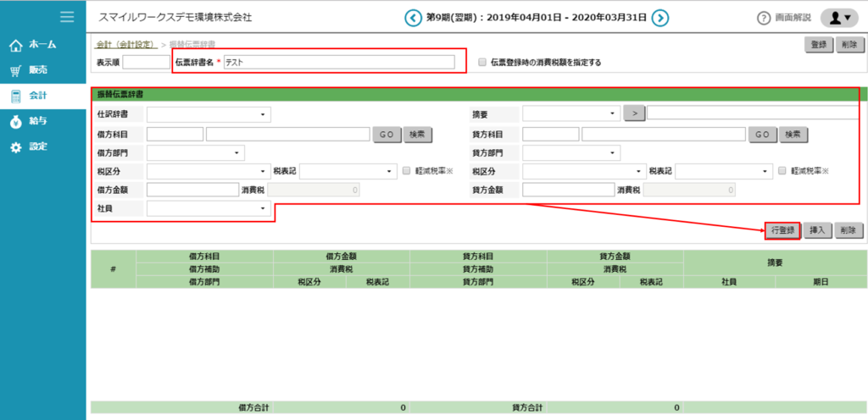868x420 pixels.
Task: Open the user account menu
Action: (x=839, y=18)
